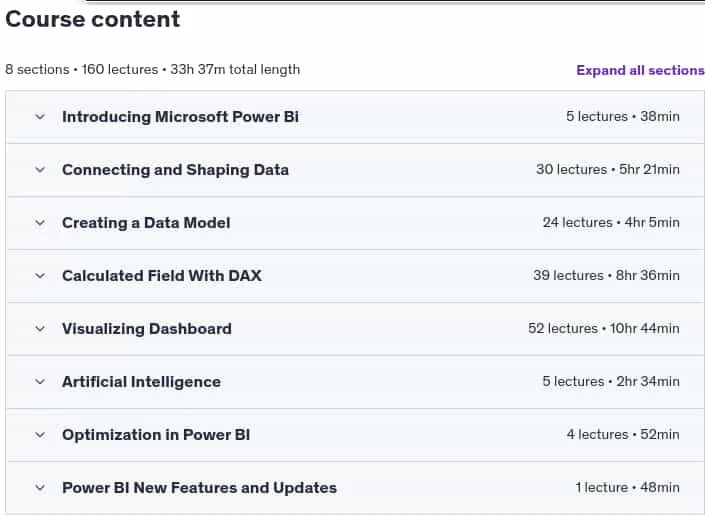Click the 39 lectures 8hr 36min summary
The height and width of the screenshot is (515, 705).
click(607, 275)
